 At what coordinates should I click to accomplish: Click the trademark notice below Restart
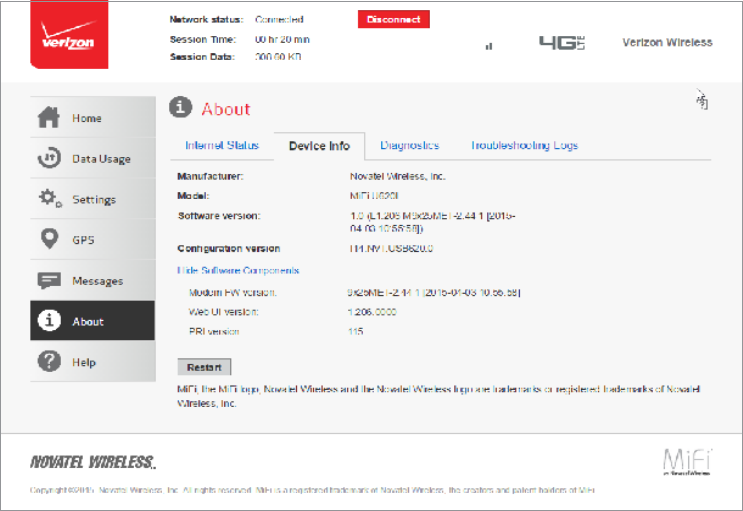coord(439,396)
